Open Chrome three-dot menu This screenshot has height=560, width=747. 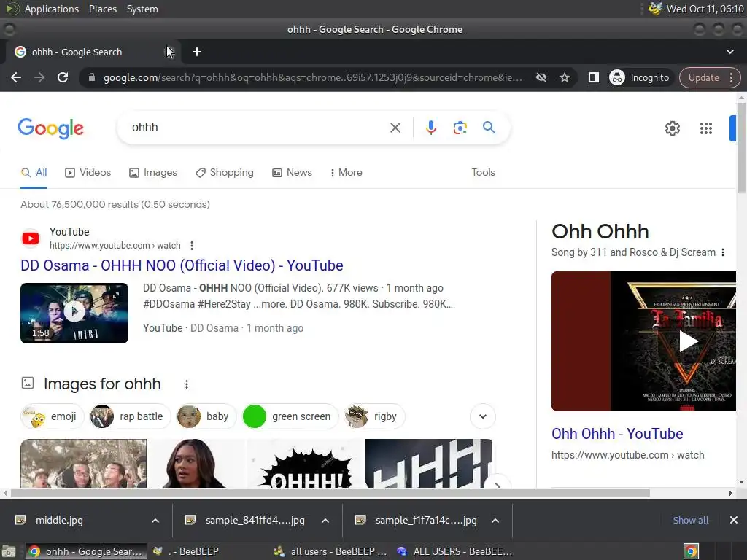click(732, 77)
